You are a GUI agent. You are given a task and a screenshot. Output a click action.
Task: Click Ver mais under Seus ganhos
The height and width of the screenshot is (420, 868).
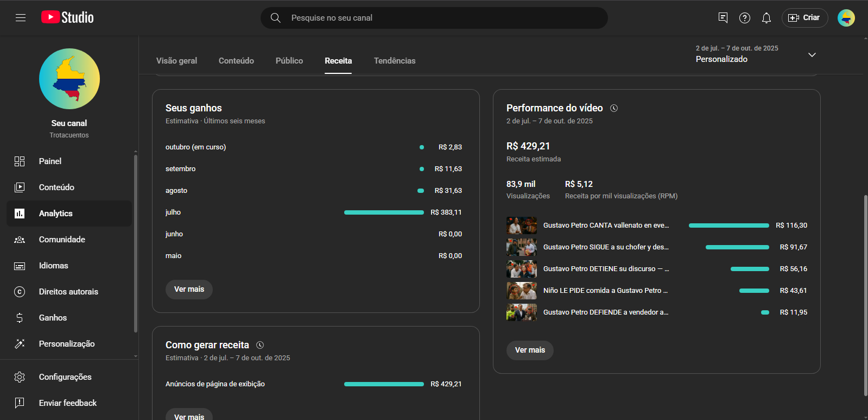click(x=189, y=289)
